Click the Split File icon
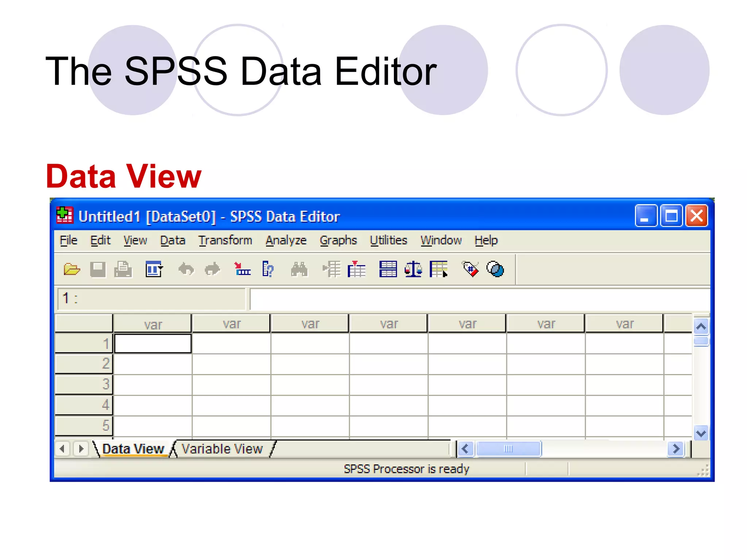Viewport: 747px width, 560px height. (388, 269)
